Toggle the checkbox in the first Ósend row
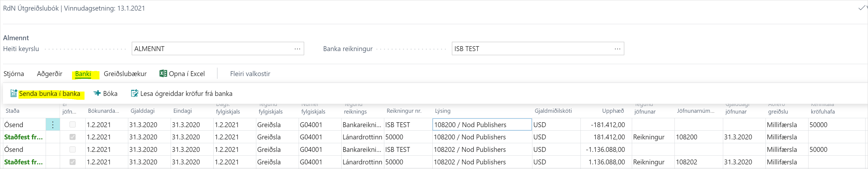Viewport: 868px width, 169px height. pos(73,124)
